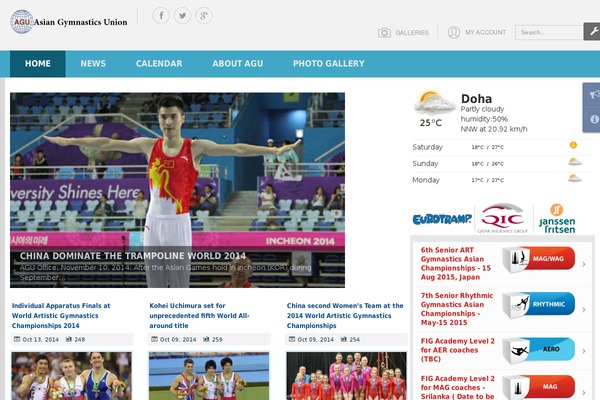Click the My Account user icon

454,32
